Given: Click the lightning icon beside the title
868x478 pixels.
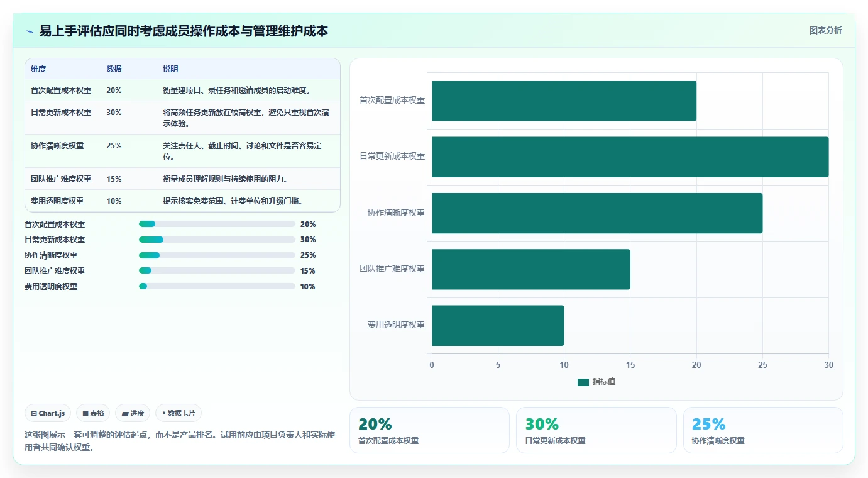Looking at the screenshot, I should pyautogui.click(x=30, y=31).
